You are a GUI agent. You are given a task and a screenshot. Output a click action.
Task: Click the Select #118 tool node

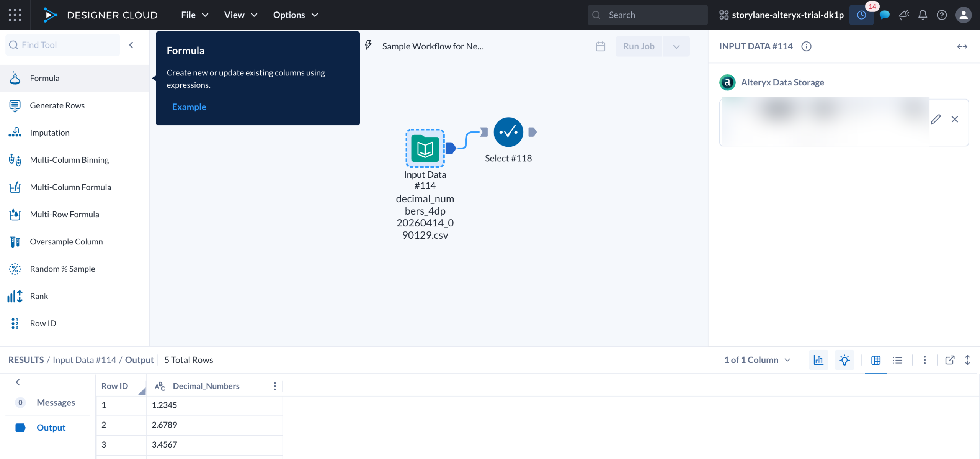click(508, 132)
